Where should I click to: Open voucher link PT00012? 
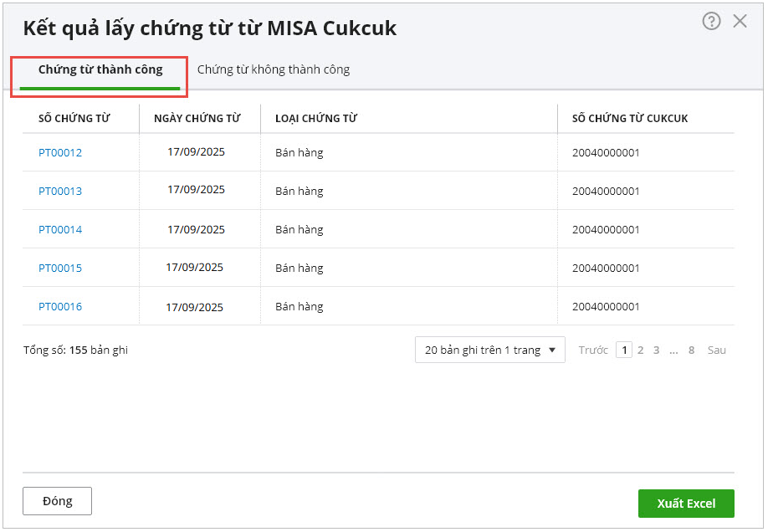click(60, 153)
